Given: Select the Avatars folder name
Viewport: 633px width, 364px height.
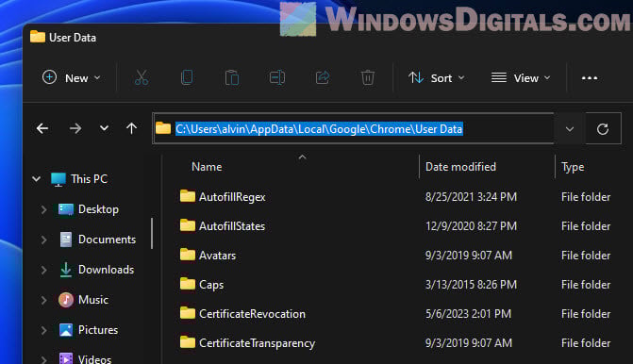Looking at the screenshot, I should tap(217, 256).
